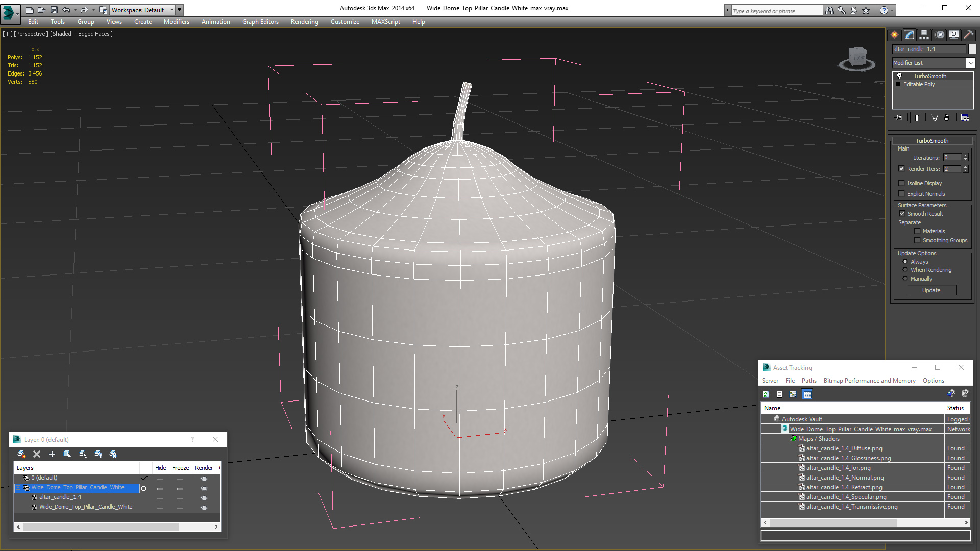Screen dimensions: 980x551
Task: Switch to the Utilities hammer tab
Action: click(x=968, y=35)
